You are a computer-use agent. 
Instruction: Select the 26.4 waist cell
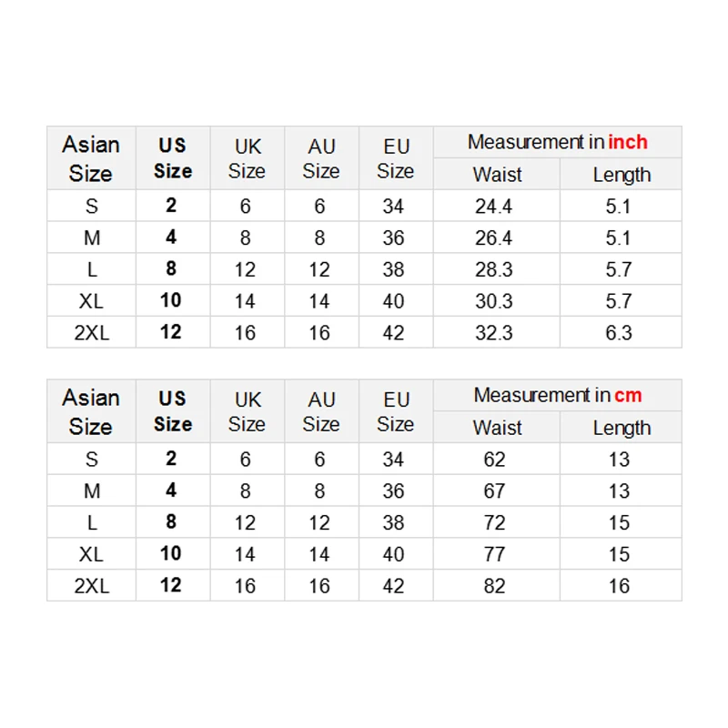pyautogui.click(x=494, y=238)
